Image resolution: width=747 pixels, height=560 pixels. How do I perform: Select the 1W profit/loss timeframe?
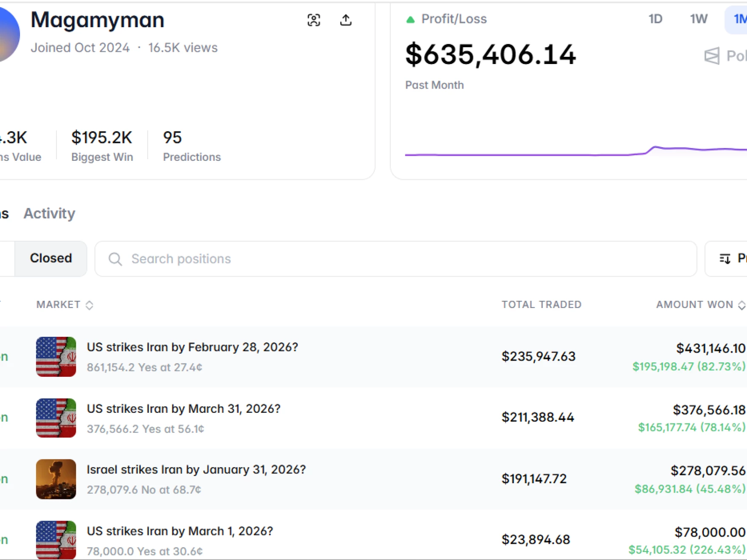(x=698, y=19)
